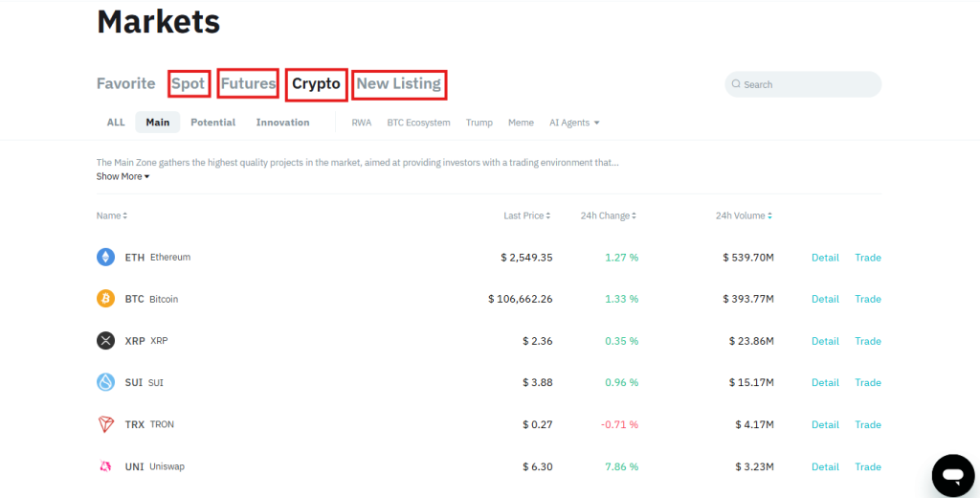
Task: Select the ALL zone filter
Action: click(116, 123)
